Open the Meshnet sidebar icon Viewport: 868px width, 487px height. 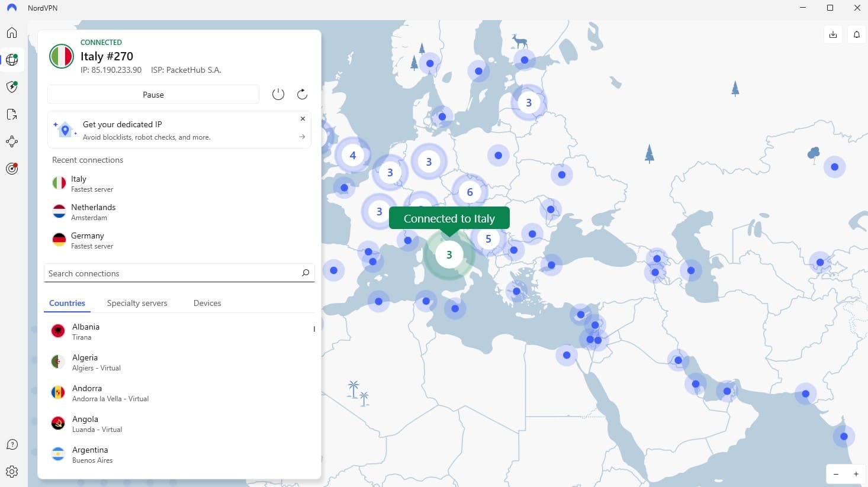(12, 141)
